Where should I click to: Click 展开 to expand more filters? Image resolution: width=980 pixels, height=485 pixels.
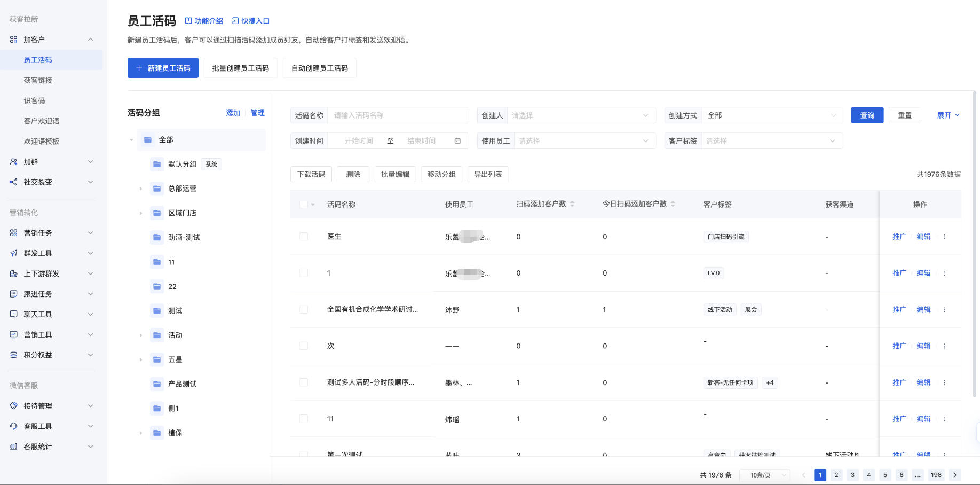point(949,115)
